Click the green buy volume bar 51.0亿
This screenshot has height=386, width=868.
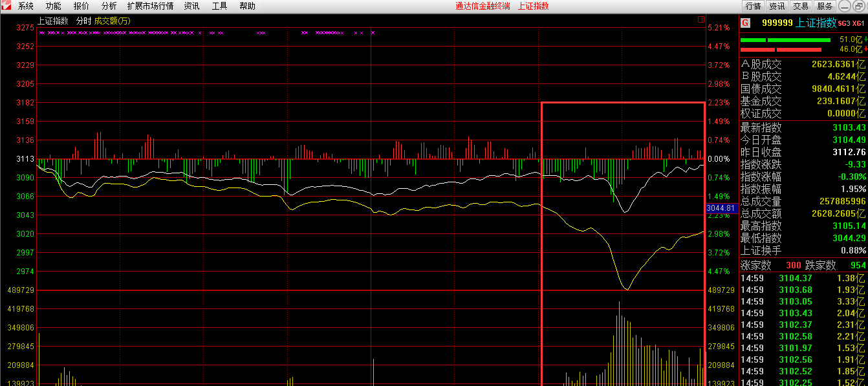click(x=785, y=39)
